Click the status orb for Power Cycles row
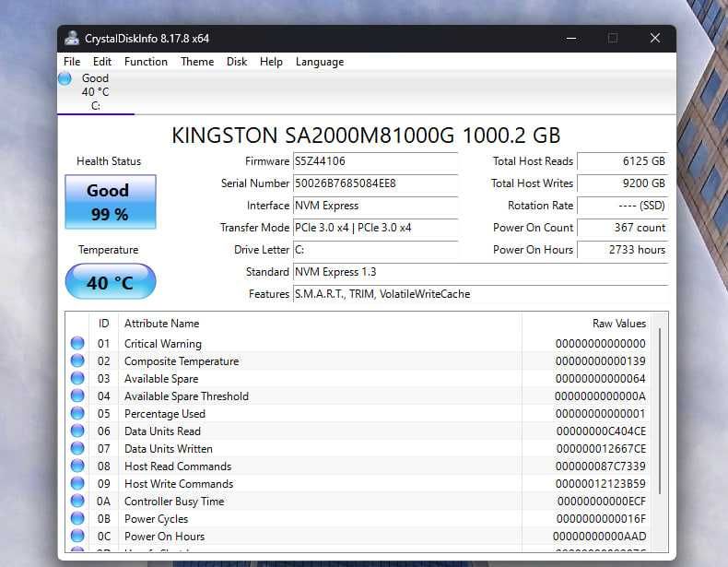728x567 pixels. pyautogui.click(x=77, y=519)
